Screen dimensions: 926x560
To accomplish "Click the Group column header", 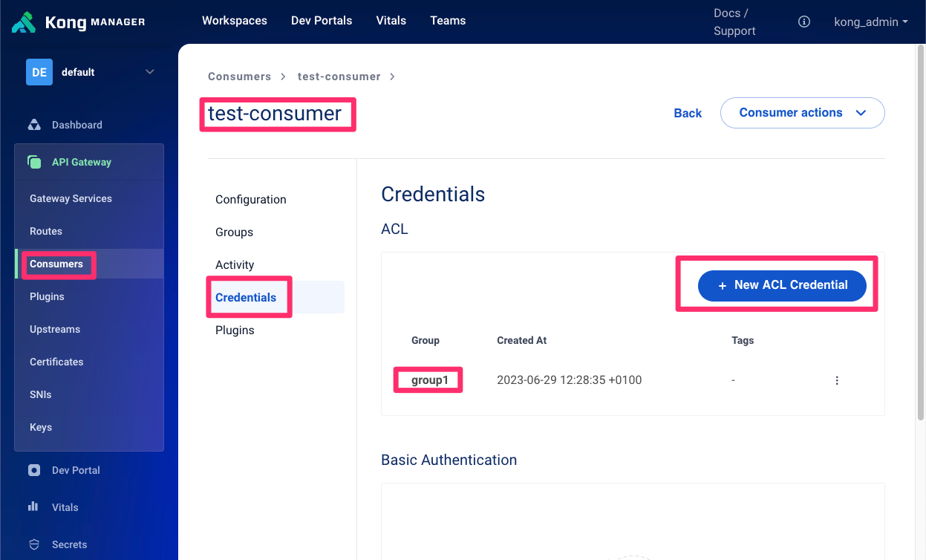I will point(425,340).
